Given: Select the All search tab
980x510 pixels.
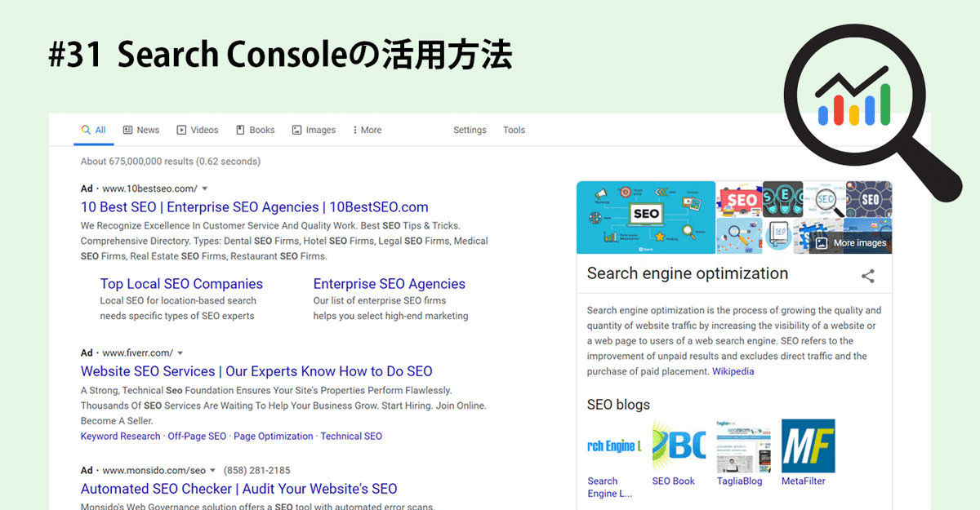Looking at the screenshot, I should [x=93, y=131].
